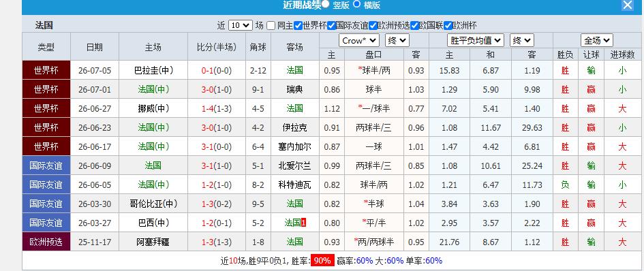Image resolution: width=644 pixels, height=271 pixels.
Task: Uncheck the 世界杯 filter checkbox
Action: point(298,25)
